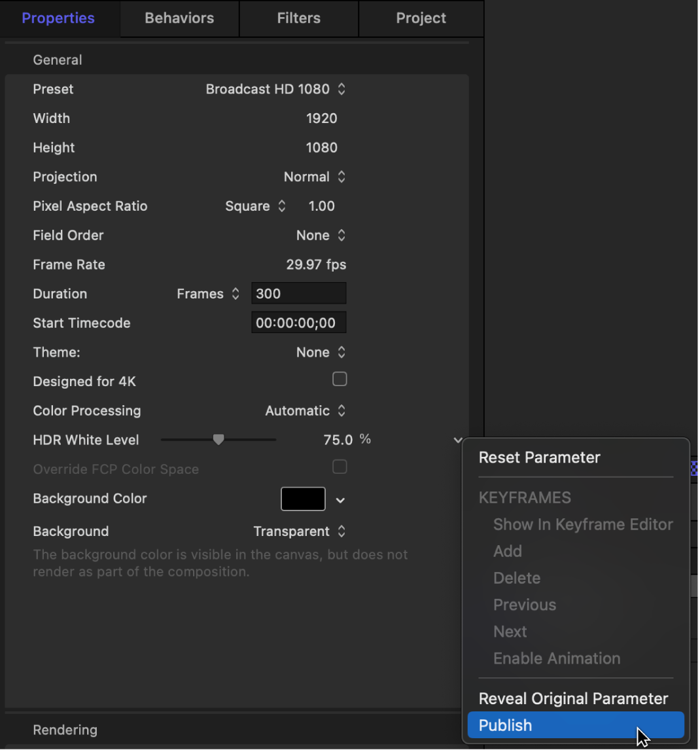Change the Pixel Aspect Ratio from Square
Image resolution: width=700 pixels, height=750 pixels.
(x=255, y=206)
